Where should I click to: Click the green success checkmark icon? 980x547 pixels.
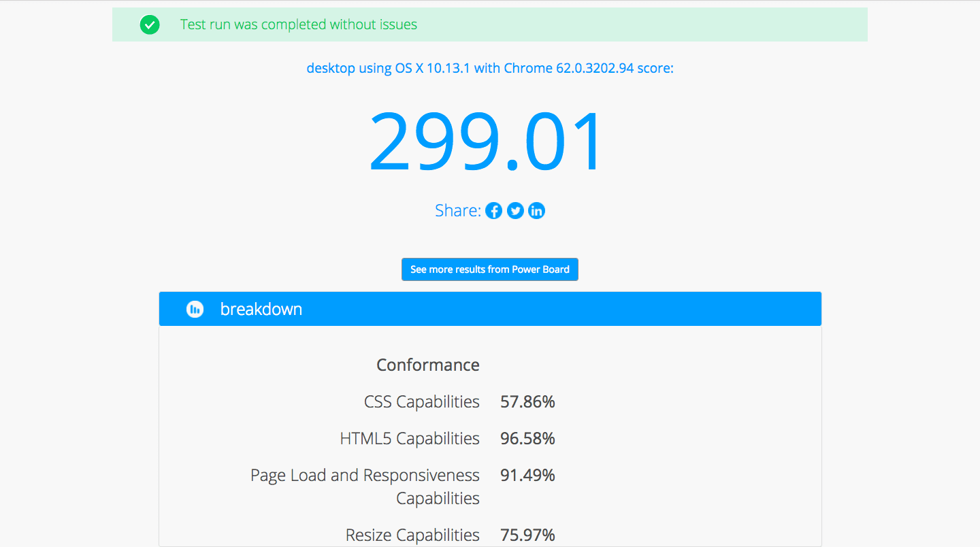[x=150, y=25]
